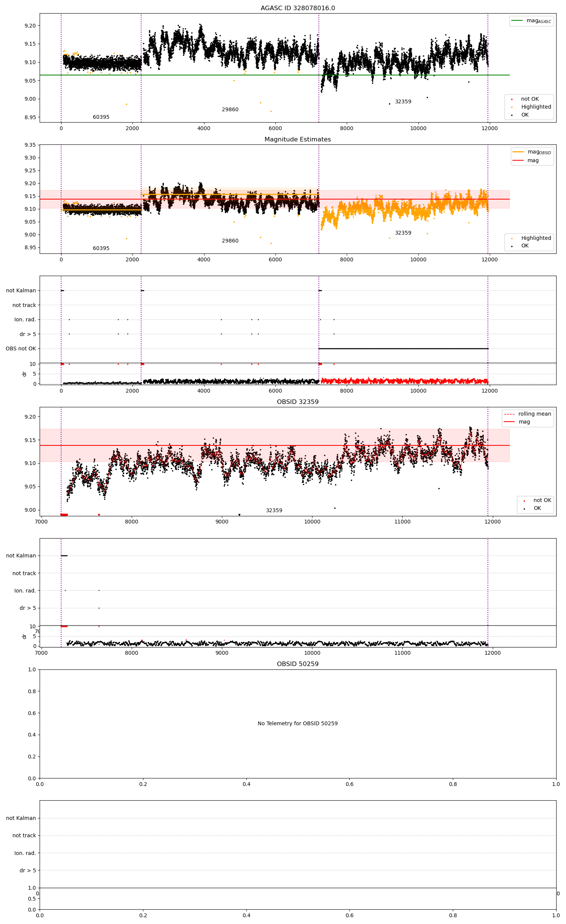Click the green line sample in mag AGASC legend
Screen dimensions: 566x924
click(517, 20)
